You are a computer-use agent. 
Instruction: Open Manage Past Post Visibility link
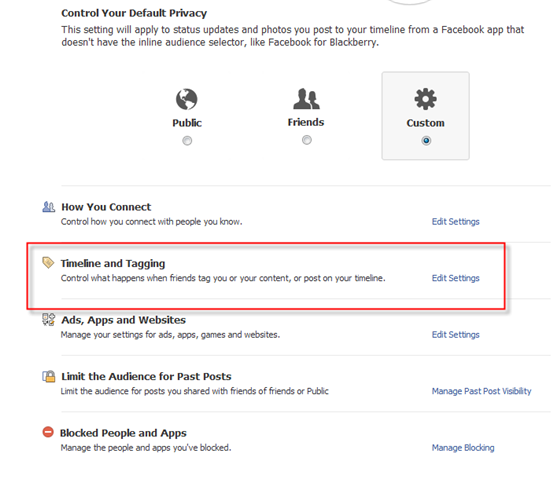(x=481, y=391)
